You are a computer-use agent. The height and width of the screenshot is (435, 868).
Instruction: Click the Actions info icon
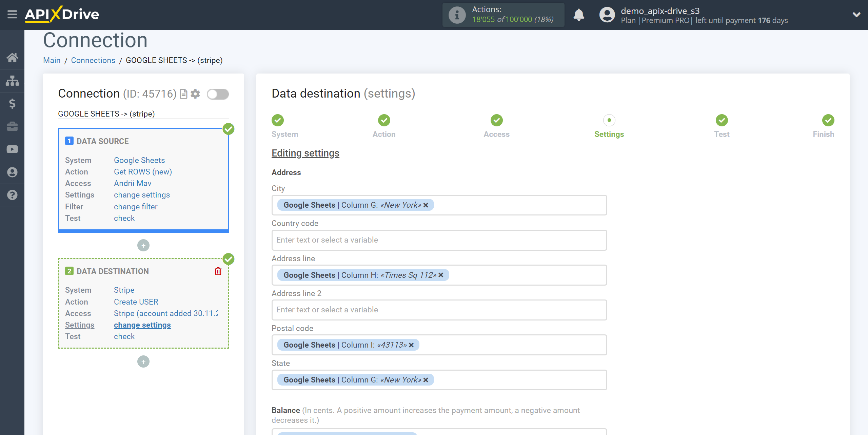[x=457, y=15]
